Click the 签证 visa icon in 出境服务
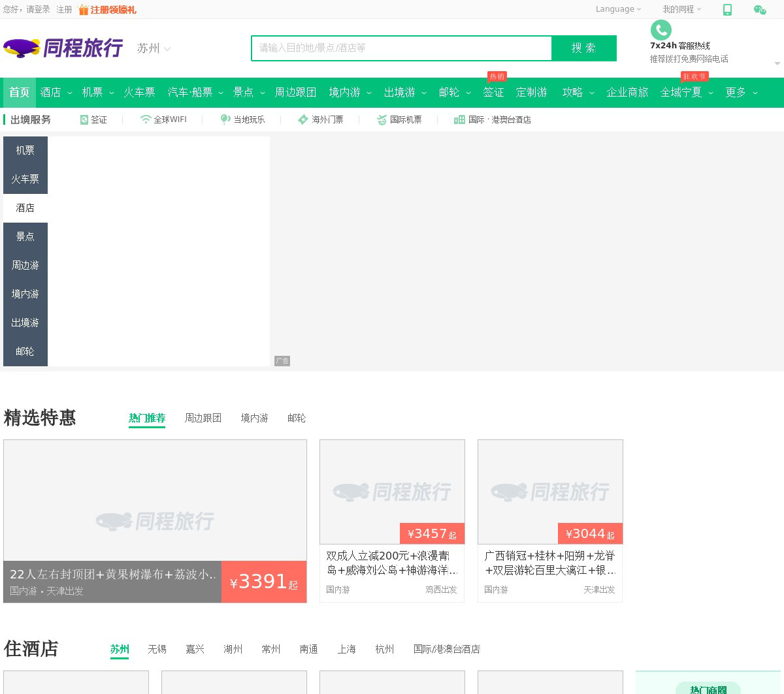This screenshot has width=784, height=694. [x=84, y=119]
